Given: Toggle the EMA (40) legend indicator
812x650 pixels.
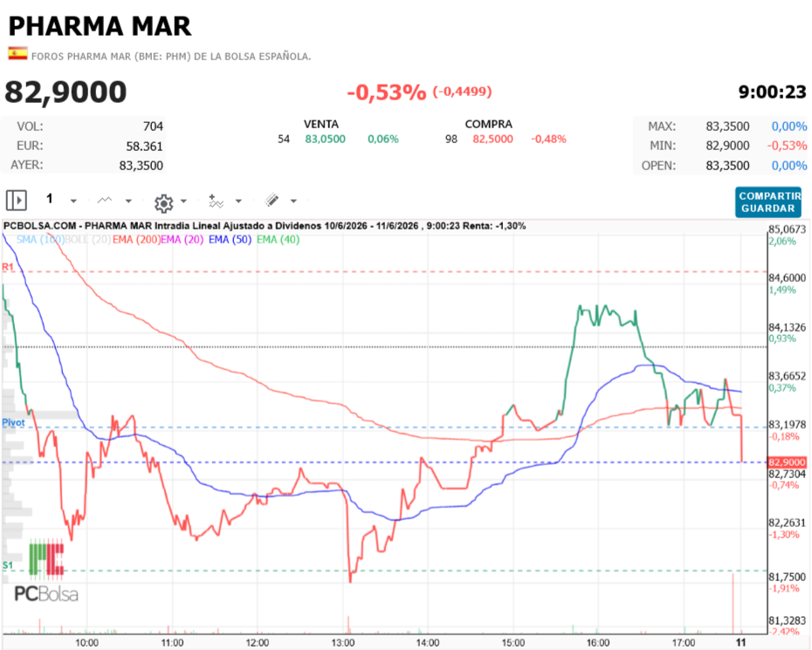Looking at the screenshot, I should (279, 240).
